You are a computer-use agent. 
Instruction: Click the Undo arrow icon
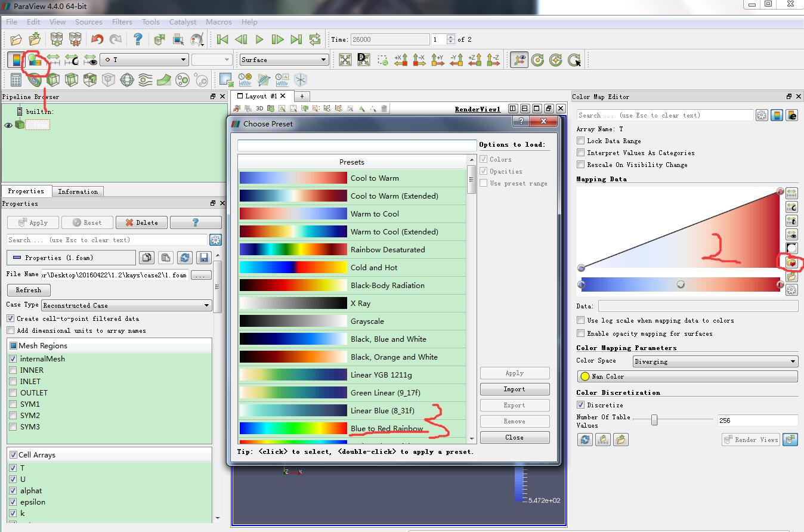click(x=97, y=39)
